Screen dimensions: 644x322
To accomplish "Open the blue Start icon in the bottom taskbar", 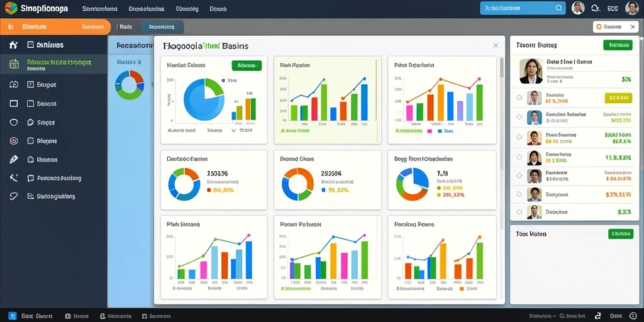I will pyautogui.click(x=13, y=316).
